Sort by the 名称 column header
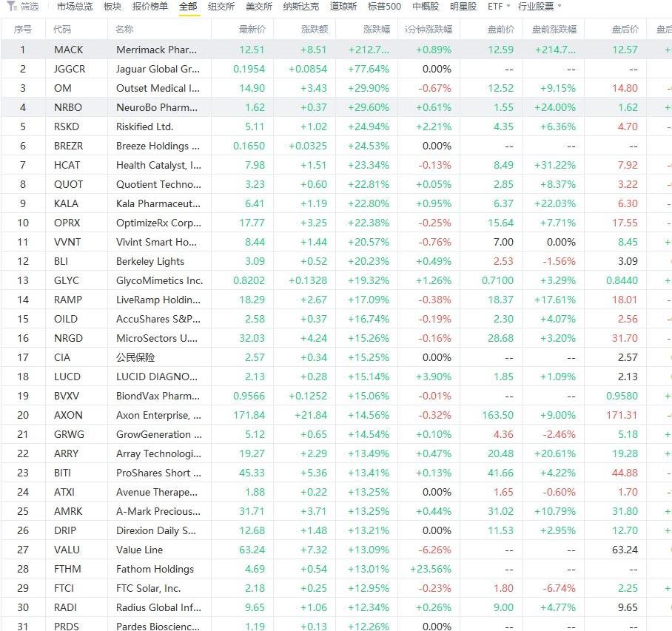This screenshot has width=672, height=631. [124, 29]
